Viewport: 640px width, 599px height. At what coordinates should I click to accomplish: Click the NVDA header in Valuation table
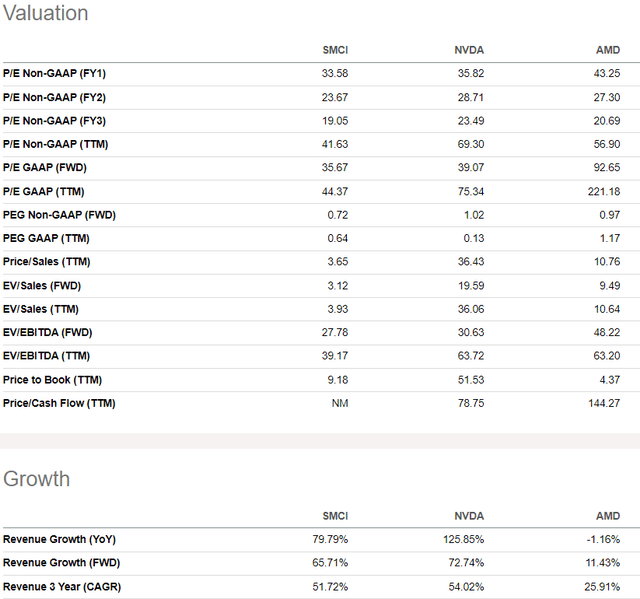point(469,50)
